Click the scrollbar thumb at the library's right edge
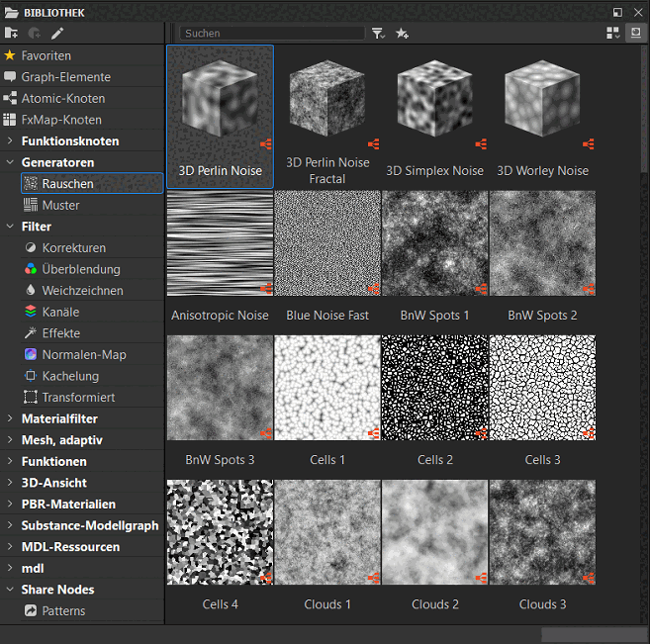 [x=645, y=109]
